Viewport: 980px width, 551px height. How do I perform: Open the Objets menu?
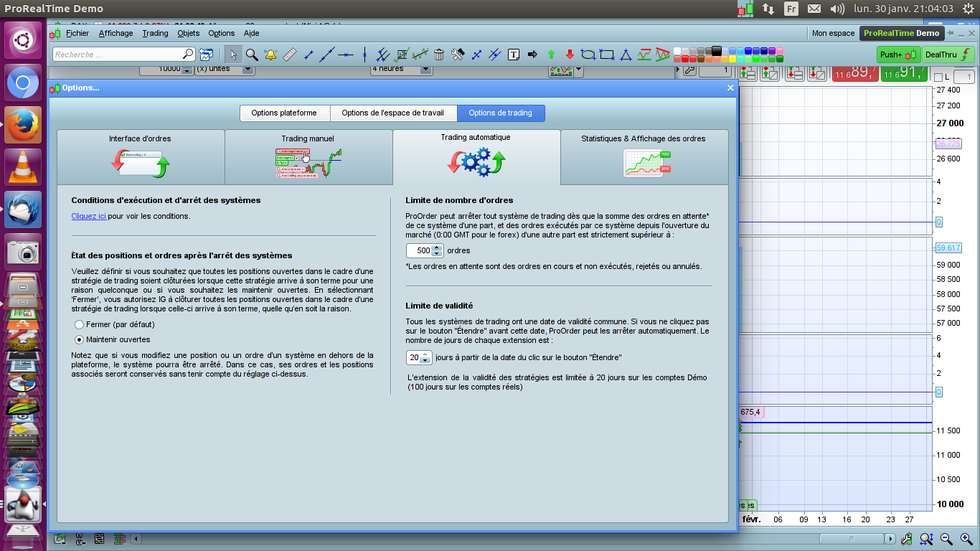click(x=188, y=33)
